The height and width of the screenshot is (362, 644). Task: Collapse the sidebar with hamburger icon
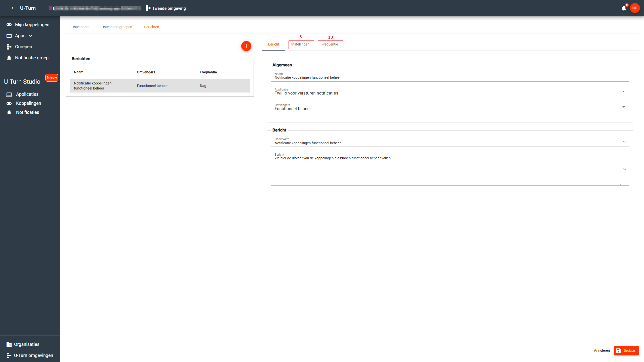(11, 8)
